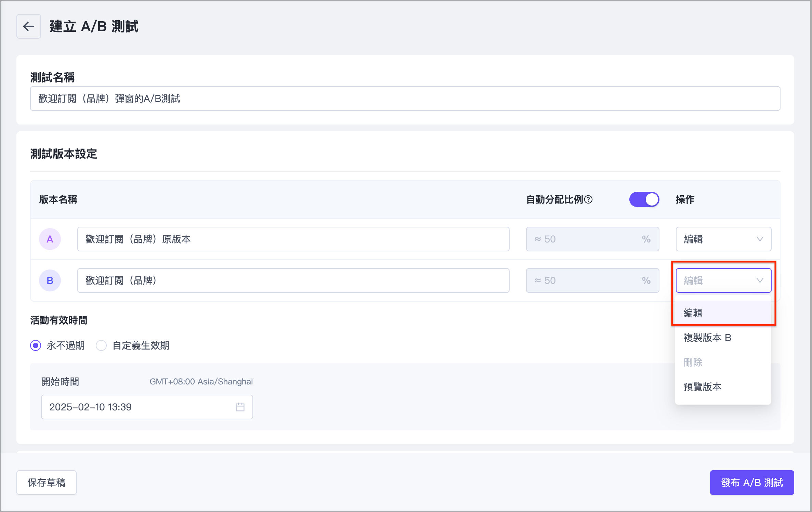Image resolution: width=812 pixels, height=512 pixels.
Task: Select the 永不過期 radio option
Action: (36, 345)
